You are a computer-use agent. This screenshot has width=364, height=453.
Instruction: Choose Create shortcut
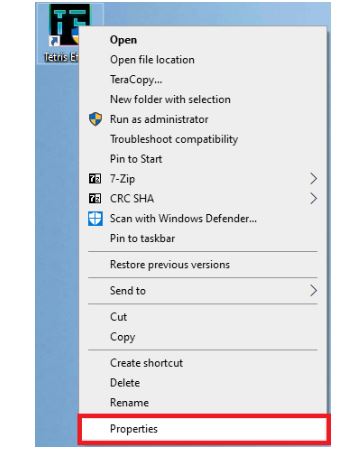point(146,363)
